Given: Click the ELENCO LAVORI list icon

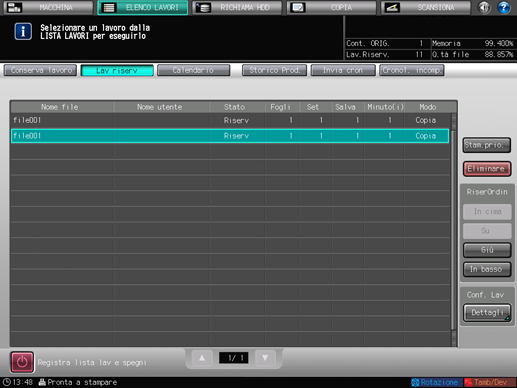Looking at the screenshot, I should (x=109, y=7).
